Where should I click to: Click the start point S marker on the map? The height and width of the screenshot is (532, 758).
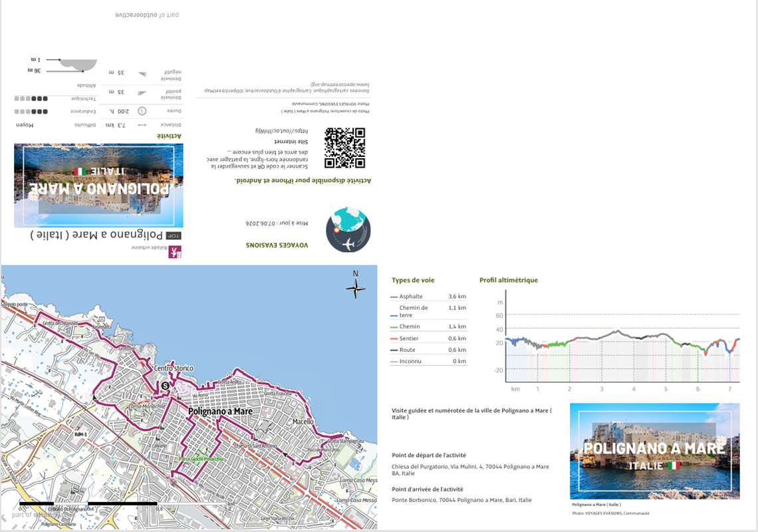click(166, 386)
